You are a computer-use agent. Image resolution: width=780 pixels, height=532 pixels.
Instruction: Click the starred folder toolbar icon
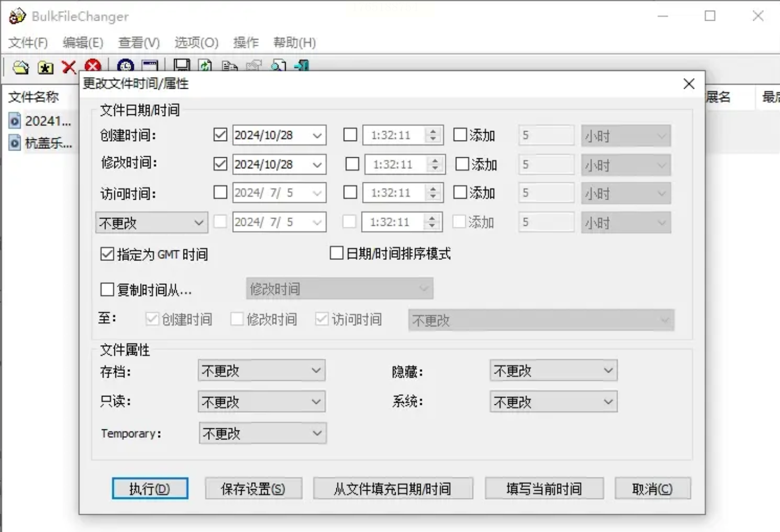(x=45, y=67)
